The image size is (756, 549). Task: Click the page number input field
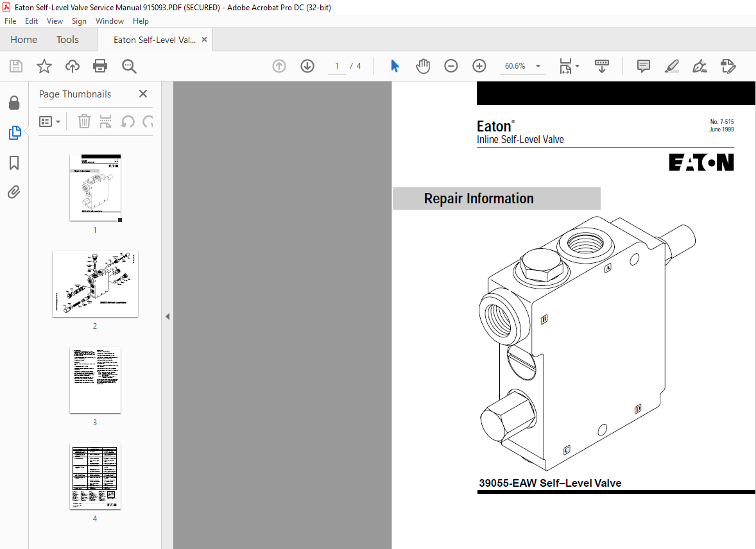point(336,66)
